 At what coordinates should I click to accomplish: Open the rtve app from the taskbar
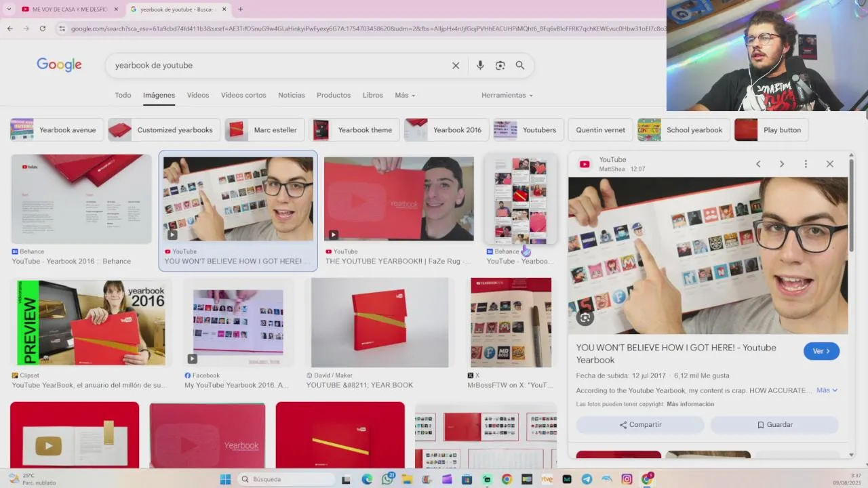click(x=547, y=479)
